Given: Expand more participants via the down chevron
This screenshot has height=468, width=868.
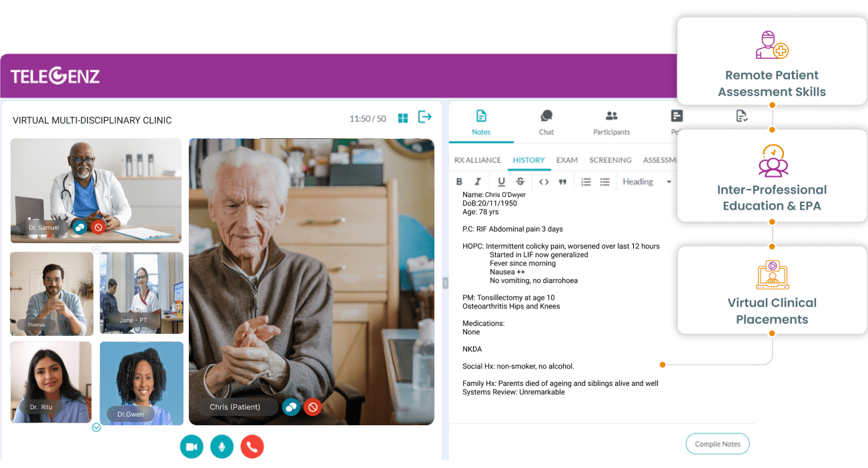Looking at the screenshot, I should point(95,427).
